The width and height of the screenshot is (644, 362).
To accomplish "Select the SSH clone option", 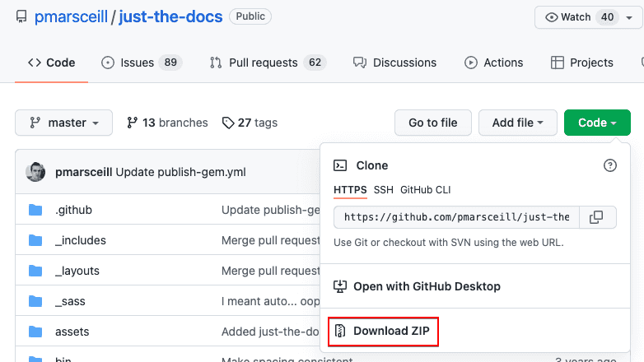I will click(x=384, y=190).
